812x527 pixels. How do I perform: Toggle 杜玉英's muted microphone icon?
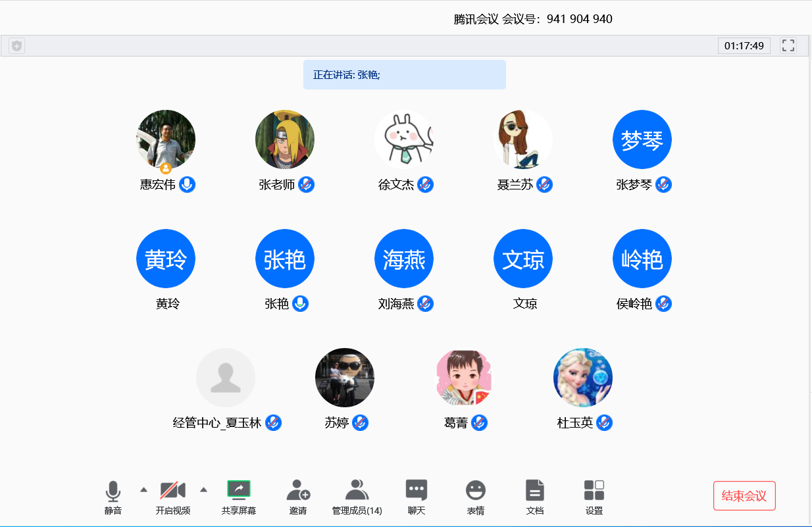pyautogui.click(x=604, y=423)
